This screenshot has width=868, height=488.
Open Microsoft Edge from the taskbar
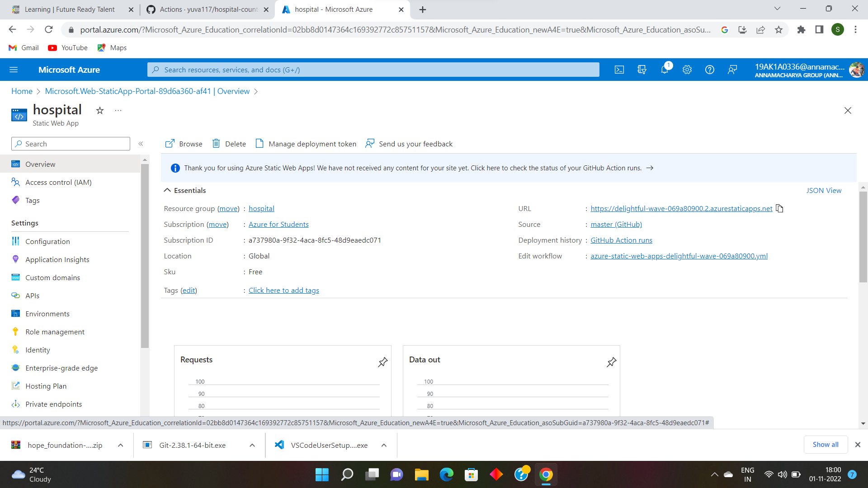click(447, 474)
